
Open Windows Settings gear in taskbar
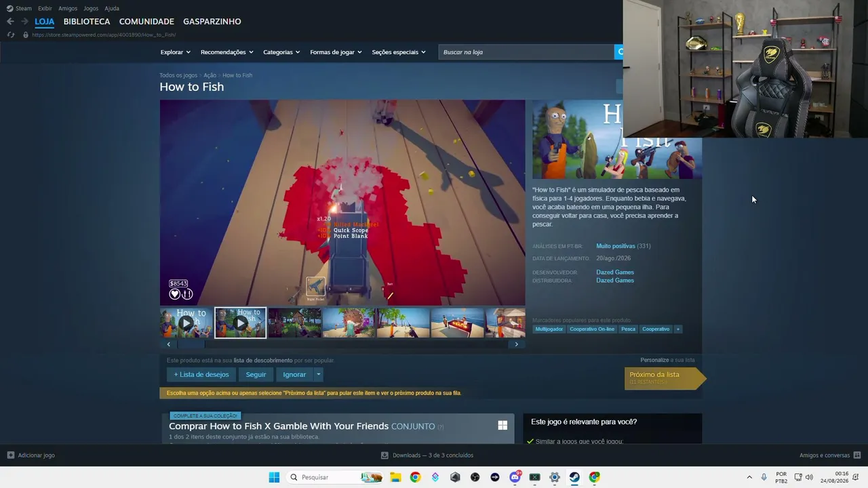pos(555,477)
